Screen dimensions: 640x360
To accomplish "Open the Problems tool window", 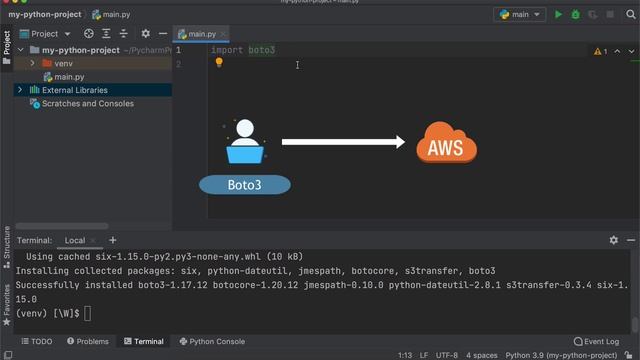I will 88,341.
